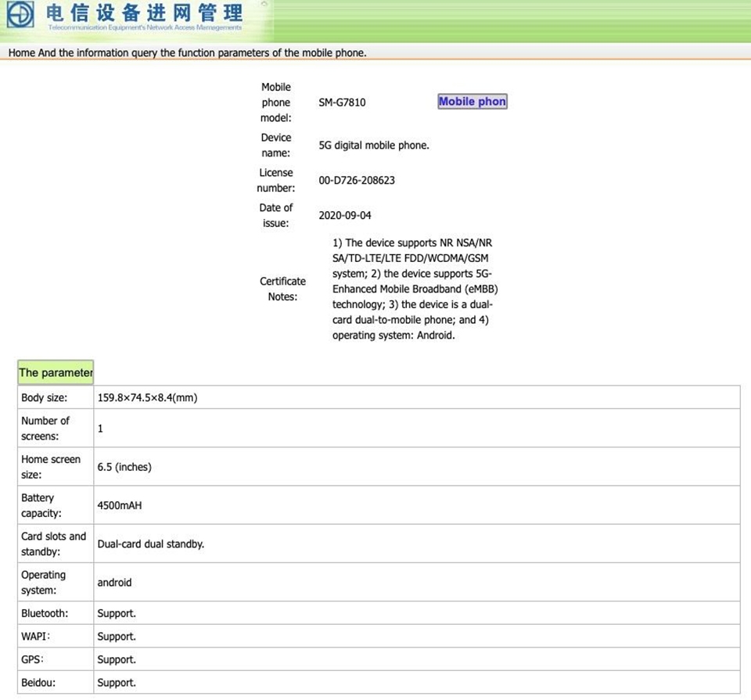Click the license number 00-D726-208623
The image size is (751, 700).
coord(357,181)
